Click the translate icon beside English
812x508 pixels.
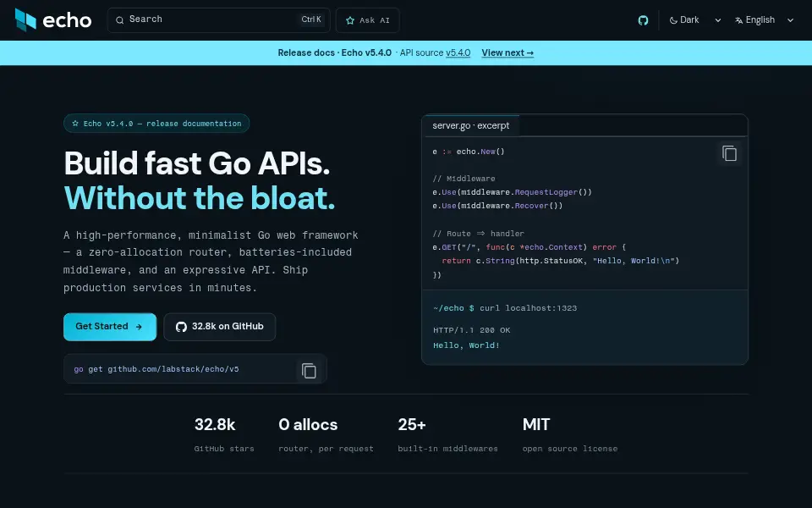[738, 20]
